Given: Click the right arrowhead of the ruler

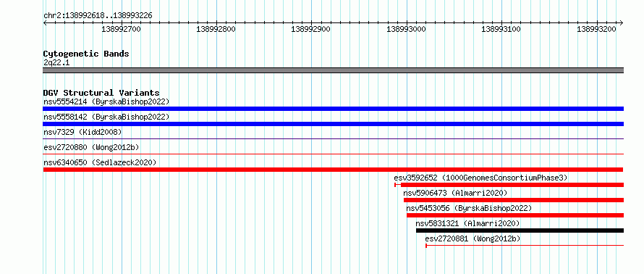Looking at the screenshot, I should pyautogui.click(x=622, y=22).
